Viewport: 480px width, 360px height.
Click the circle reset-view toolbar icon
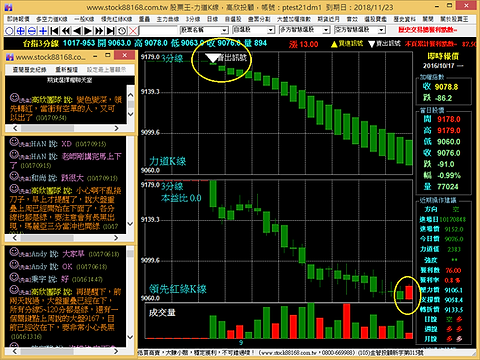[9, 31]
